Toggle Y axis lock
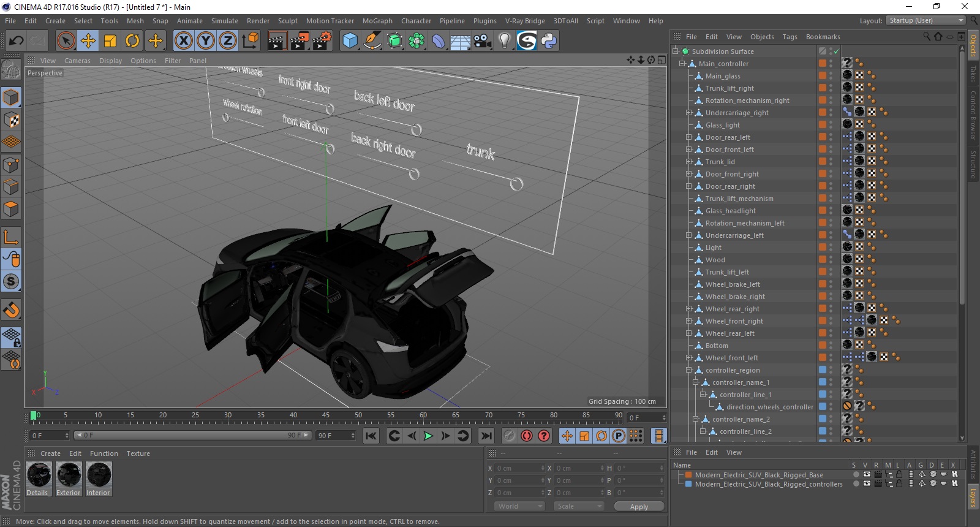Image resolution: width=980 pixels, height=527 pixels. [206, 41]
